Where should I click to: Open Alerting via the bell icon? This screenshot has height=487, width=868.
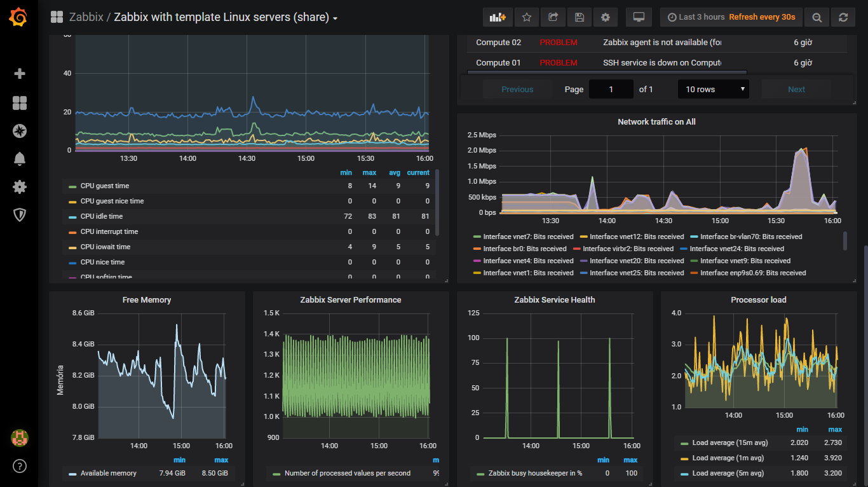coord(20,159)
